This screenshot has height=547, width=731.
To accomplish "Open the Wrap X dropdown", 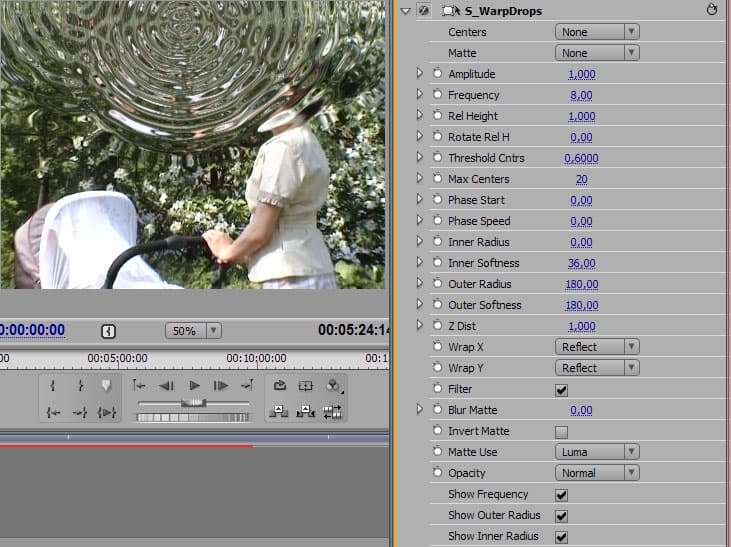I will click(597, 346).
